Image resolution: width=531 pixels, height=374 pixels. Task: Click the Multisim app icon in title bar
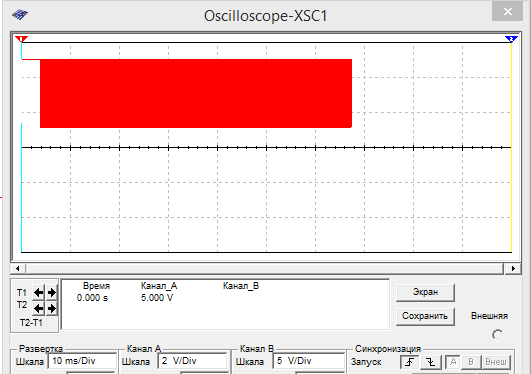tap(20, 15)
